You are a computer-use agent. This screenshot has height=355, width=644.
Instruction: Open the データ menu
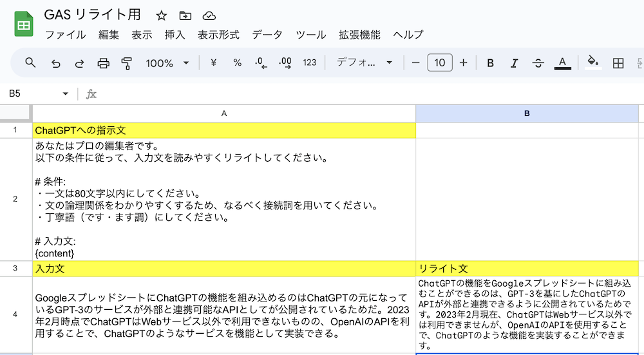click(x=267, y=35)
